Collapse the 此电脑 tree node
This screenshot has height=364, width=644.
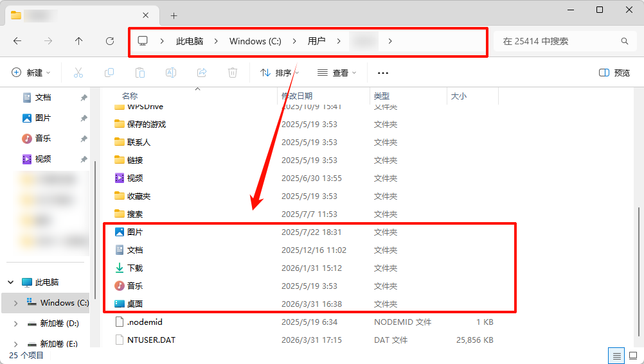tap(11, 282)
